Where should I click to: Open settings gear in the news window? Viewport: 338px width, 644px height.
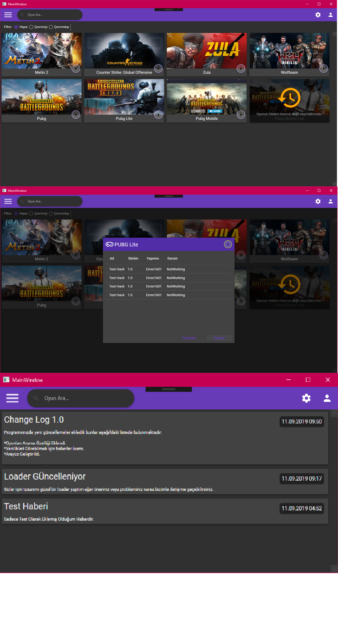tap(306, 398)
